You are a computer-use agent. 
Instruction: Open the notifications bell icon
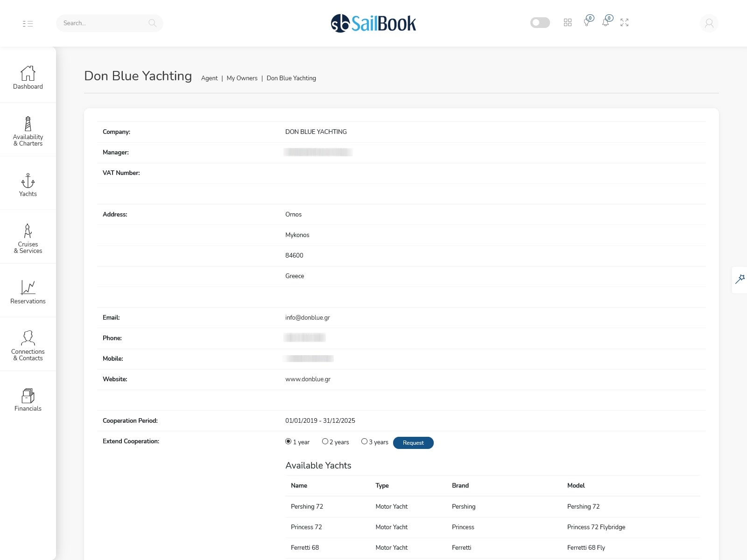coord(606,22)
